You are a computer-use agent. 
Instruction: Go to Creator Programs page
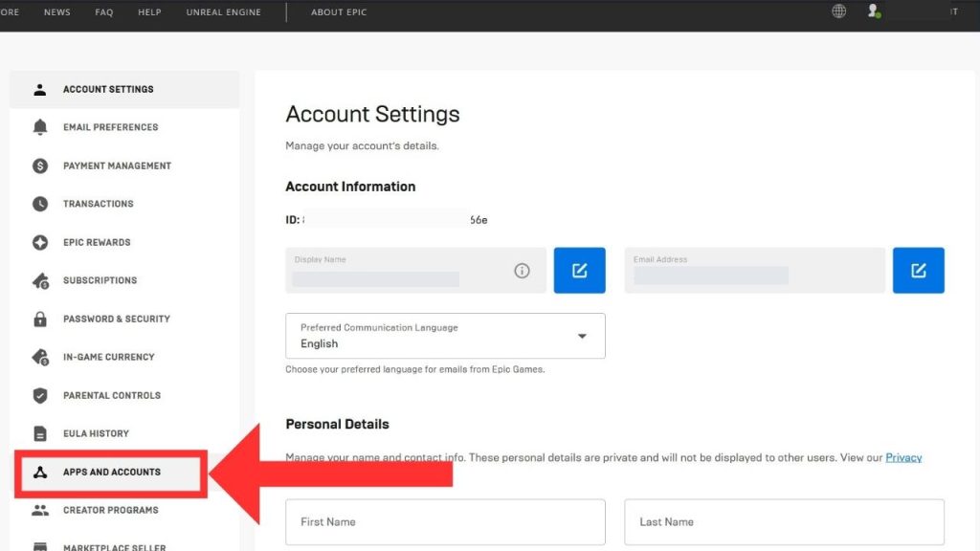tap(124, 511)
